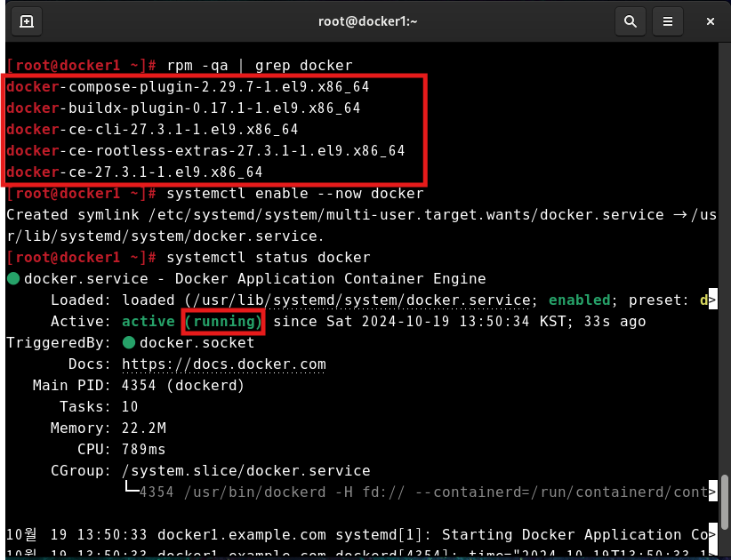731x560 pixels.
Task: Click the truncation marker on the dockerd line
Action: [x=712, y=492]
